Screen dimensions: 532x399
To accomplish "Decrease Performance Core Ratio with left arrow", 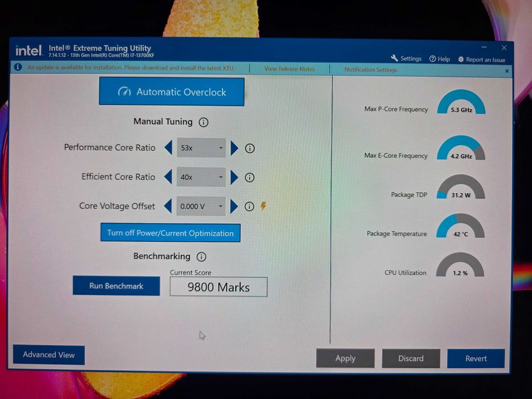I will (x=168, y=148).
